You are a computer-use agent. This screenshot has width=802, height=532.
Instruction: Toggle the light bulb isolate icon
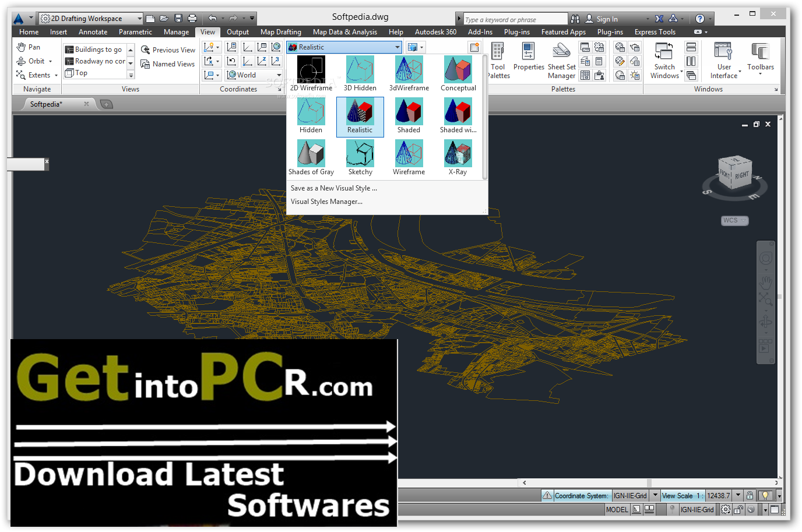[x=765, y=495]
